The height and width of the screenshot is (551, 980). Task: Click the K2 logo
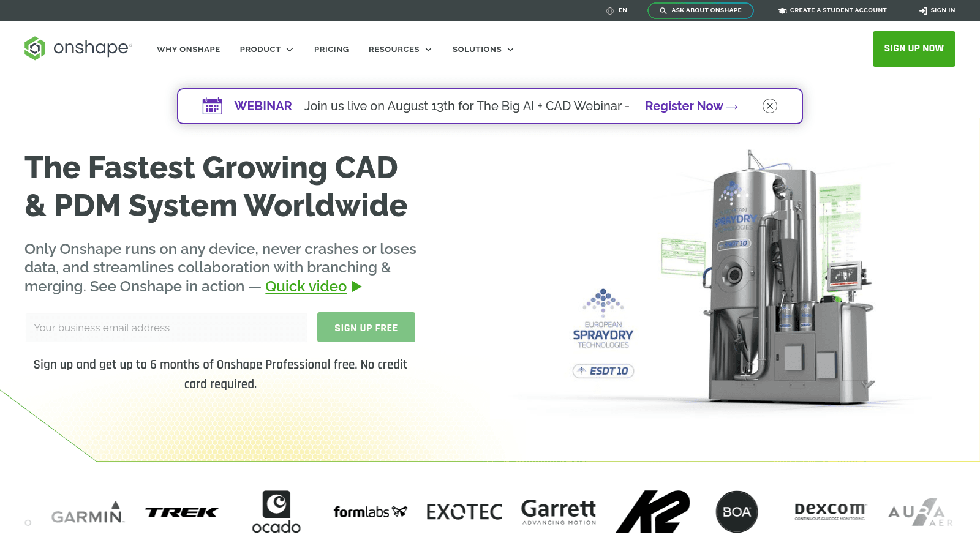pos(652,512)
